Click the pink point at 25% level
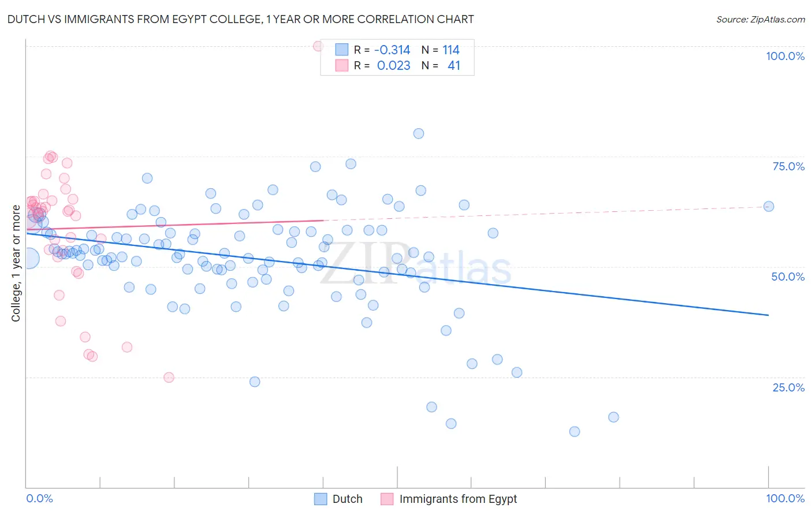This screenshot has height=515, width=812. click(169, 377)
